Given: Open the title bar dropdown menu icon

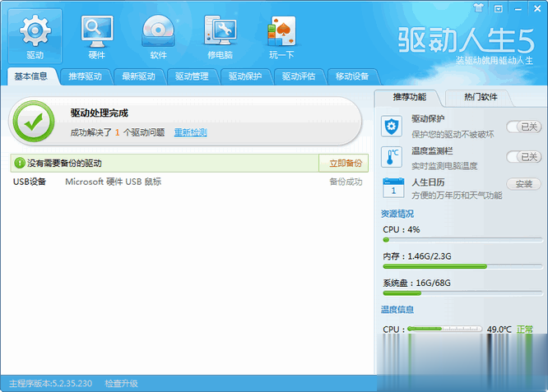Looking at the screenshot, I should 499,9.
